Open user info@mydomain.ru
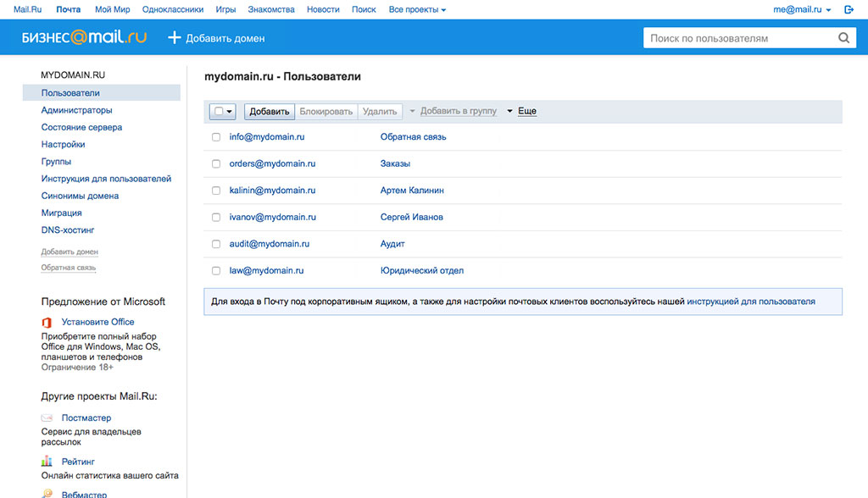This screenshot has height=498, width=868. pyautogui.click(x=267, y=136)
